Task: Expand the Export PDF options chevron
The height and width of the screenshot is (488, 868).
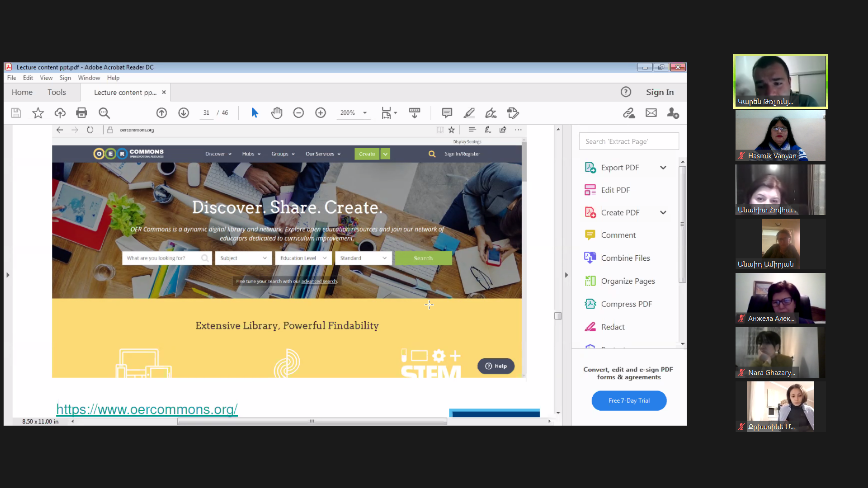Action: click(x=663, y=168)
